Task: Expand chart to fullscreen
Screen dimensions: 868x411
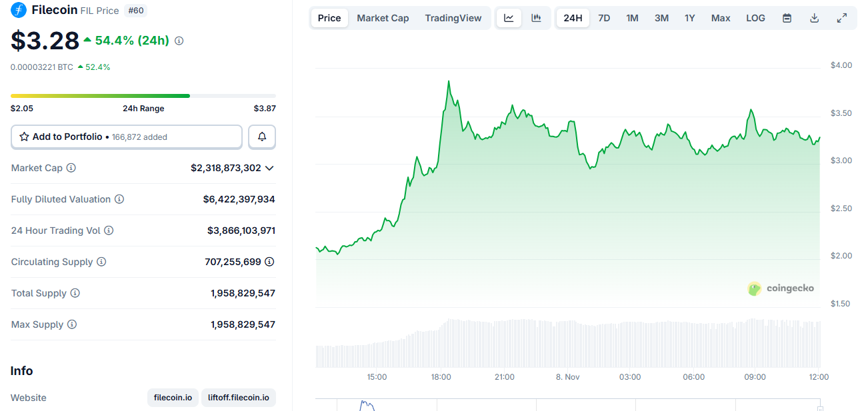Action: (842, 18)
